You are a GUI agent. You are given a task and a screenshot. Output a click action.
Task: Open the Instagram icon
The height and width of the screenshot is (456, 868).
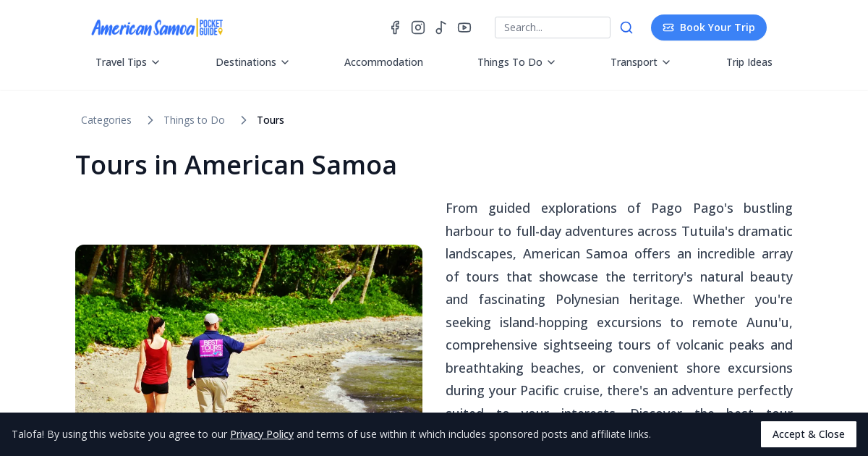pos(418,28)
